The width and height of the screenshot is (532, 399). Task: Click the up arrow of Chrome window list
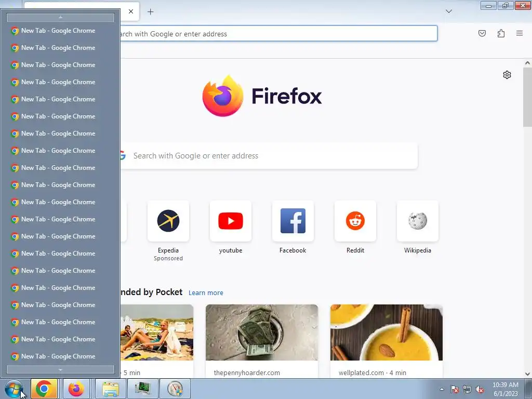tap(60, 17)
